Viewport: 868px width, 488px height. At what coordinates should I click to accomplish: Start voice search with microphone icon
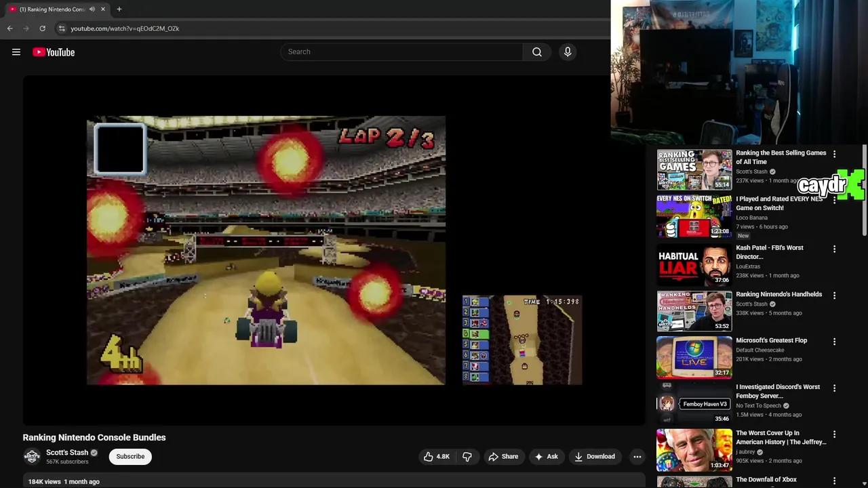tap(568, 52)
